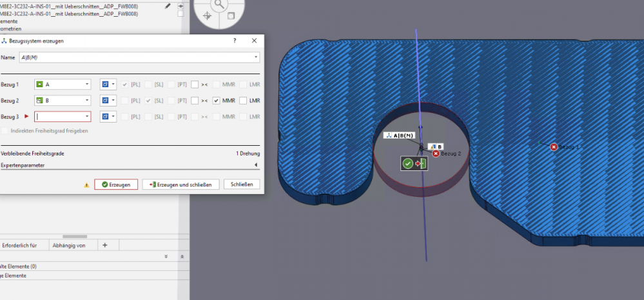Click the help question mark in dialog title
The width and height of the screenshot is (644, 300).
pyautogui.click(x=234, y=41)
